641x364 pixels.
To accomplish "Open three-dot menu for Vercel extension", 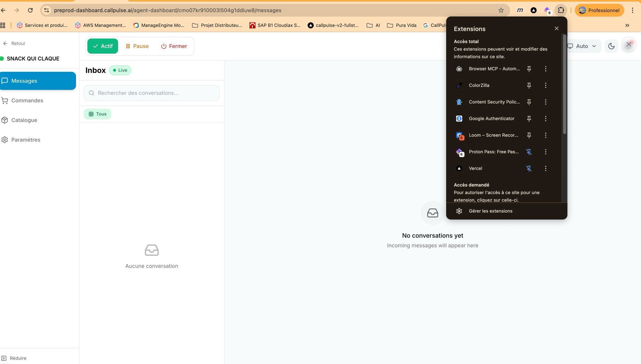I will (x=545, y=168).
